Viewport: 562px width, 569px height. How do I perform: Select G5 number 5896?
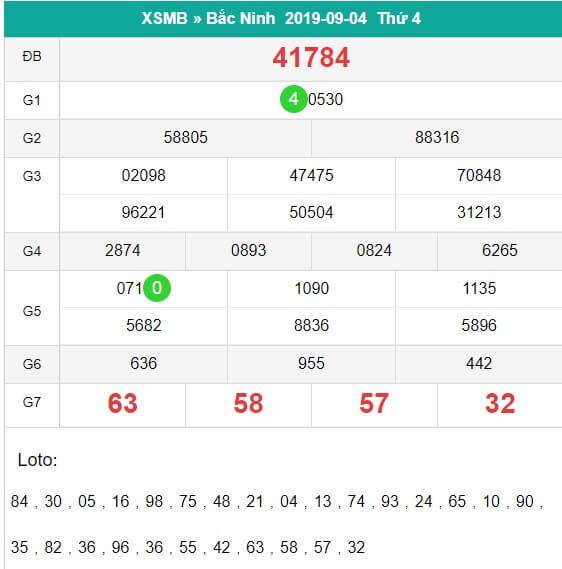[x=479, y=325]
